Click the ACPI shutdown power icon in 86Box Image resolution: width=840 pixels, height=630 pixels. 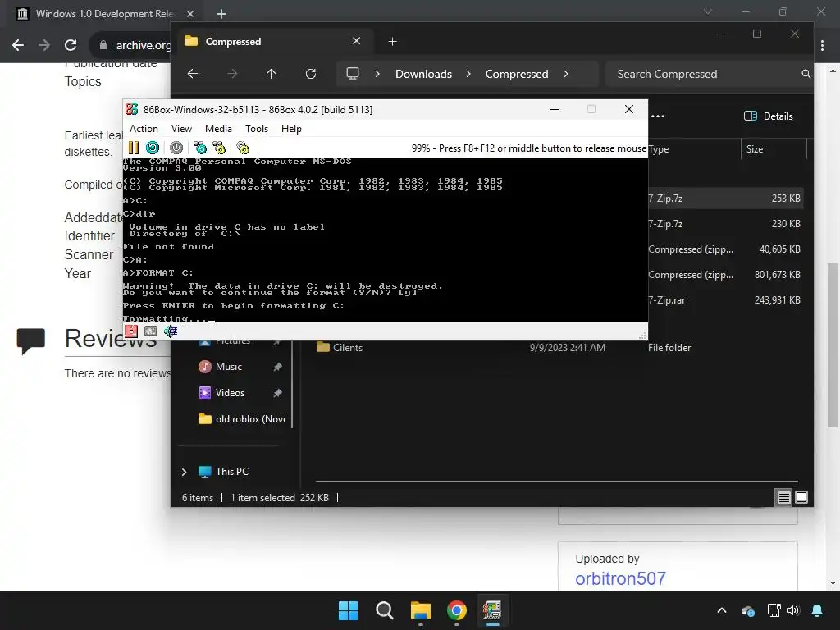[176, 148]
